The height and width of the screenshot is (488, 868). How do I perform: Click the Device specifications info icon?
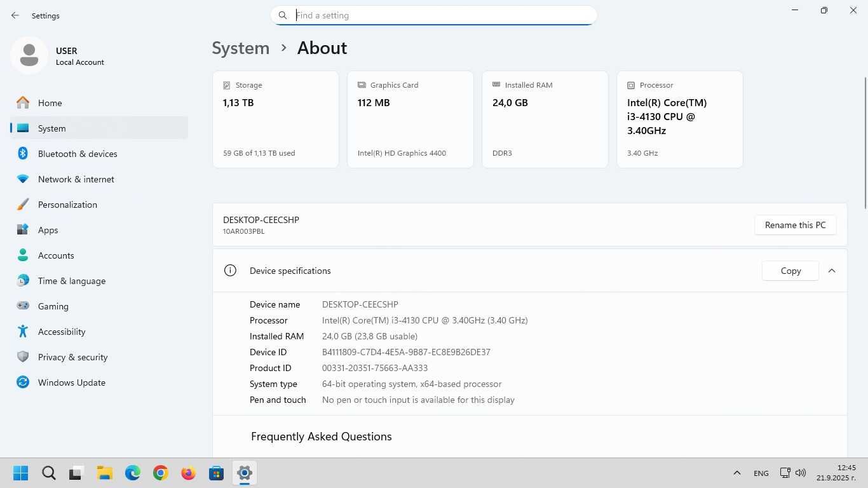click(x=230, y=271)
